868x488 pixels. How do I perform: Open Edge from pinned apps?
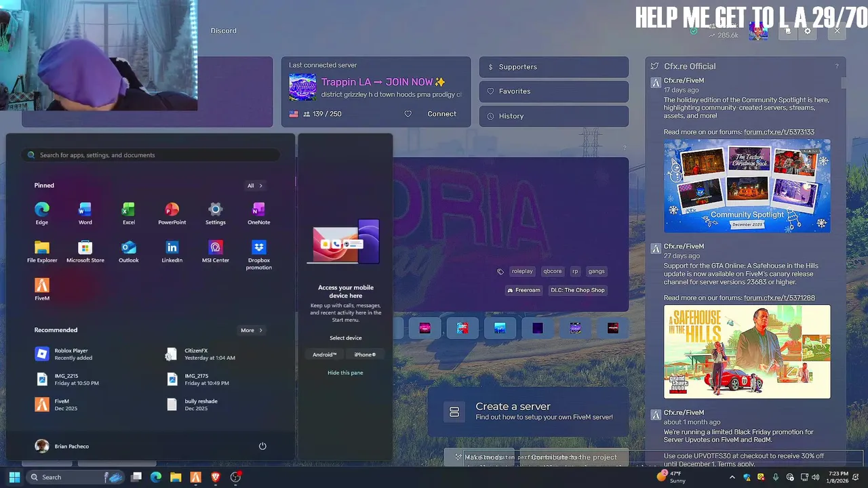point(42,213)
